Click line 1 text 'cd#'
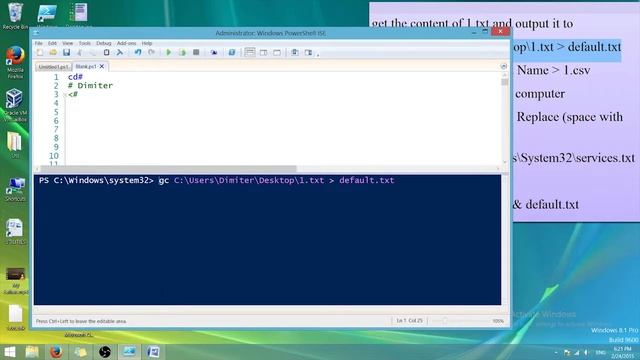 [76, 77]
